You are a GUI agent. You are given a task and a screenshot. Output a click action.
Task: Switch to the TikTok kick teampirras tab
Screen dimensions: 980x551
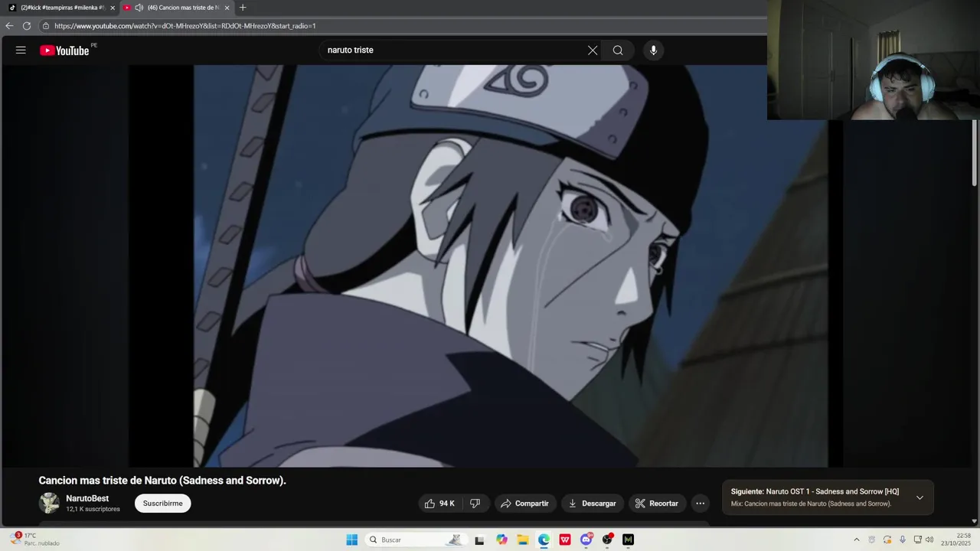(x=60, y=8)
